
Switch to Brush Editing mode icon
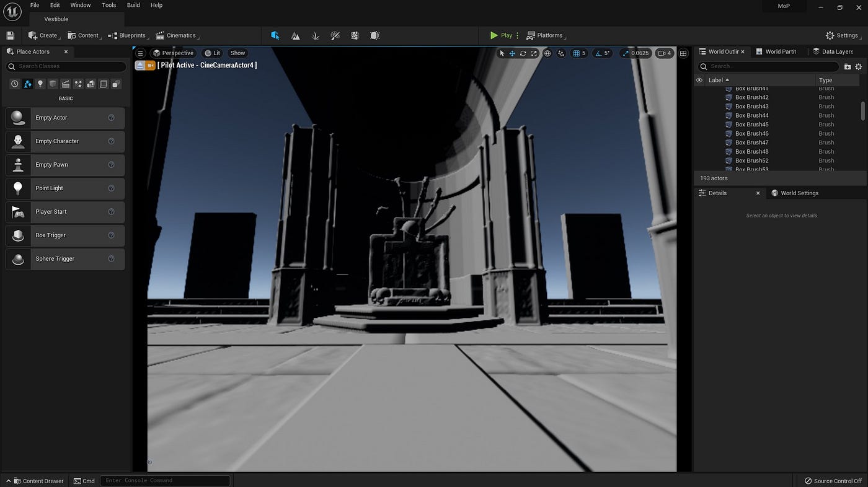[375, 35]
